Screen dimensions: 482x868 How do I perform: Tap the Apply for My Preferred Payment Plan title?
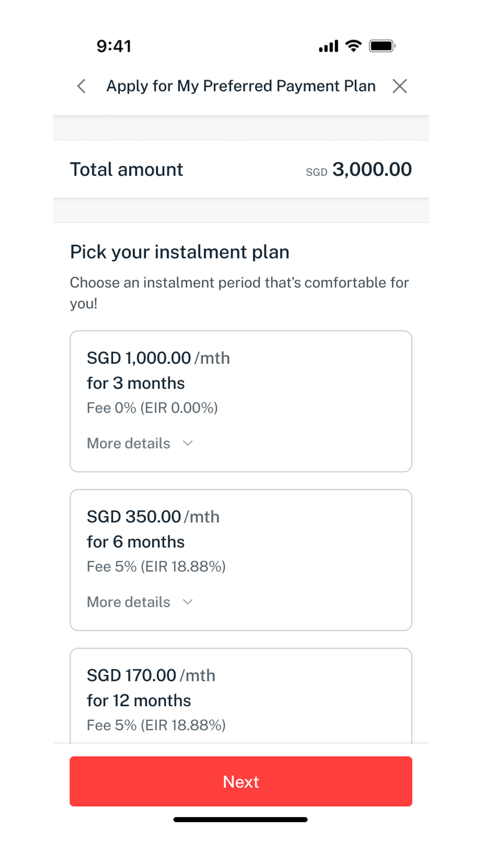pos(241,86)
